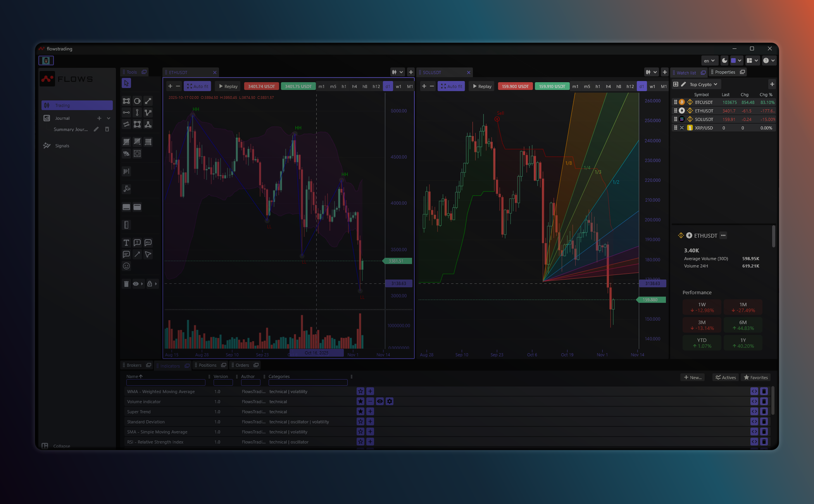The image size is (814, 504).
Task: Toggle Auto fit on ETHUSDT chart
Action: 198,86
